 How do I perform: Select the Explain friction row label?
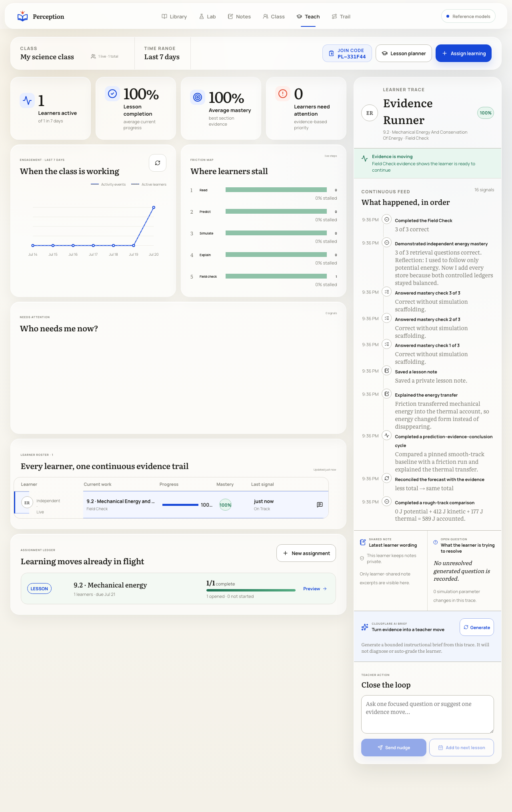(x=205, y=255)
